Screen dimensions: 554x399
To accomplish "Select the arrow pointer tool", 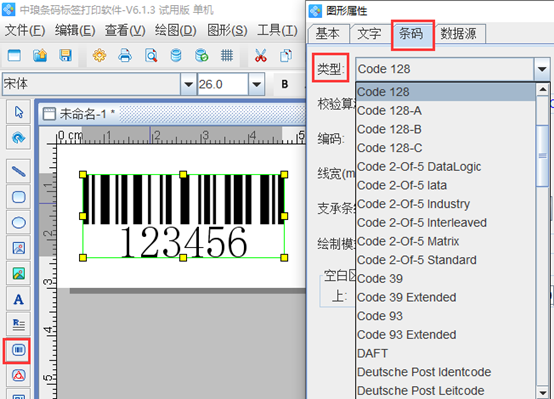I will 18,112.
